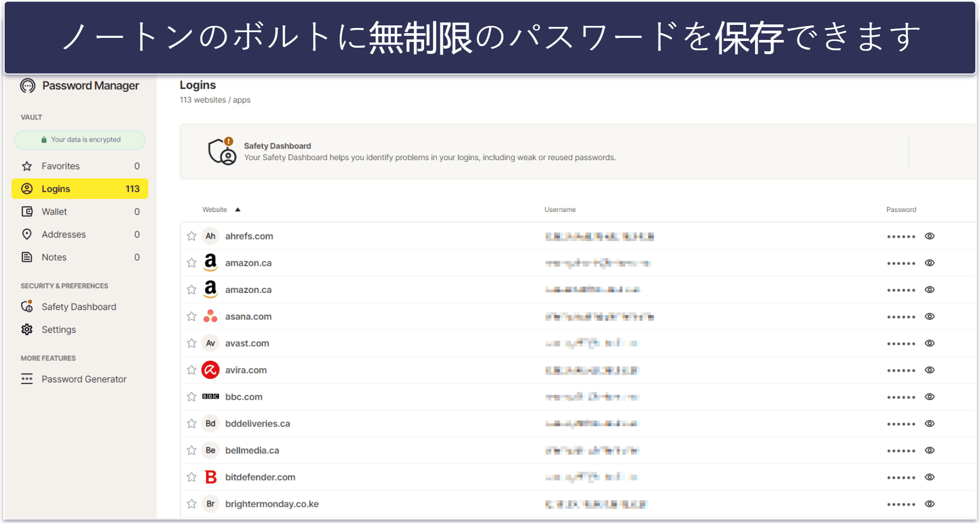Favorite asana.com with its star

191,316
